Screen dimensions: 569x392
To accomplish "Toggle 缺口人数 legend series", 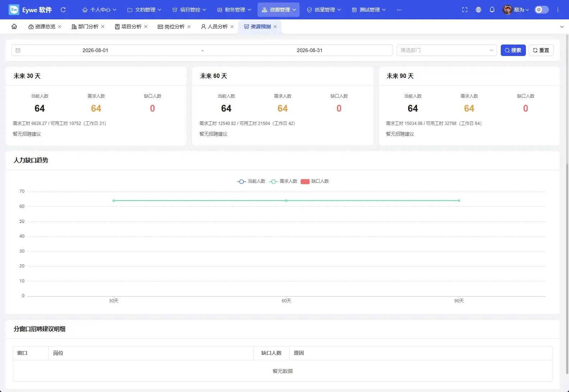I will pyautogui.click(x=315, y=181).
